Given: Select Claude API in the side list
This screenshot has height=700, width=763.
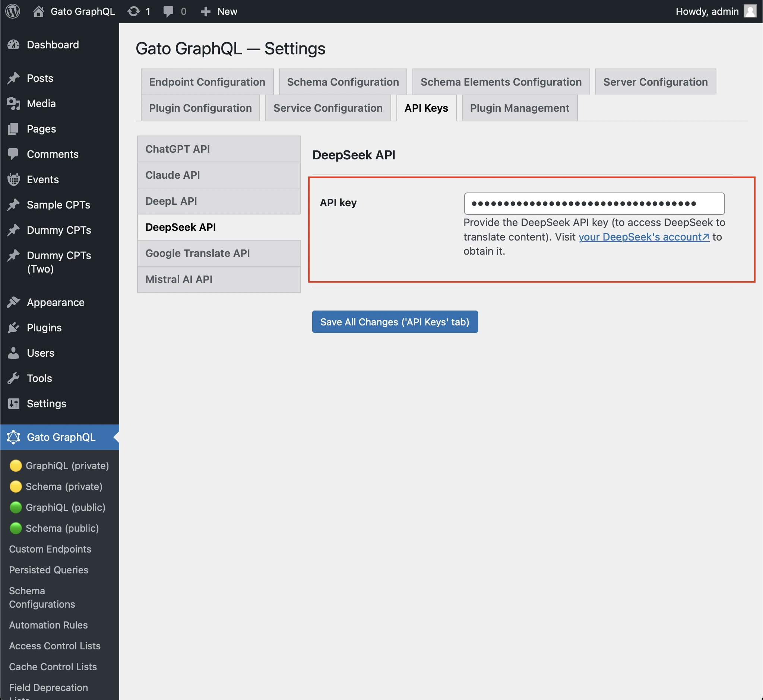Looking at the screenshot, I should [x=219, y=175].
